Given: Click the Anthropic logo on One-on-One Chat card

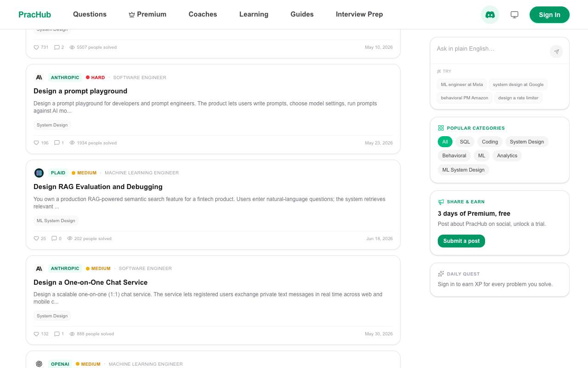Looking at the screenshot, I should pos(39,268).
